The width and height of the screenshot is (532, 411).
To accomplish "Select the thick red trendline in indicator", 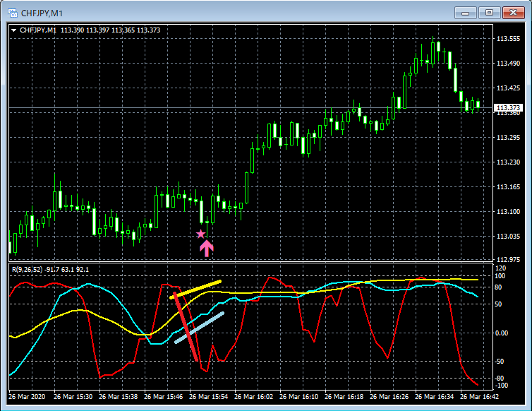I will click(186, 326).
